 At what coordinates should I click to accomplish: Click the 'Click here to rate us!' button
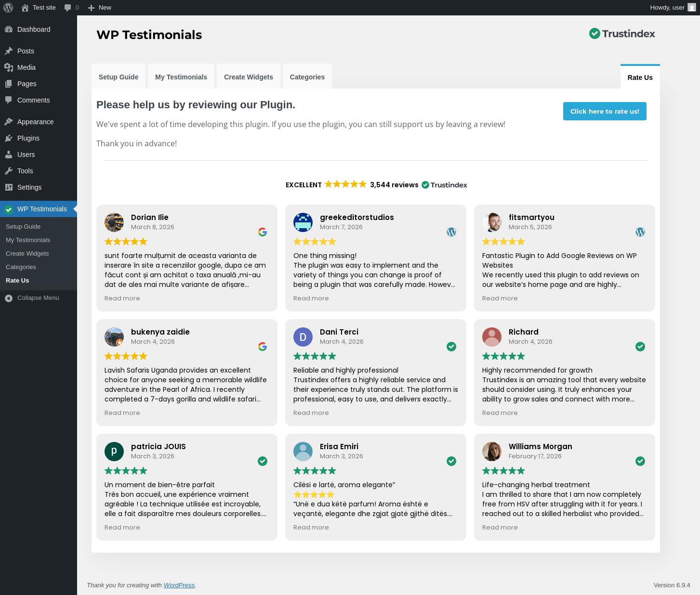coord(605,111)
